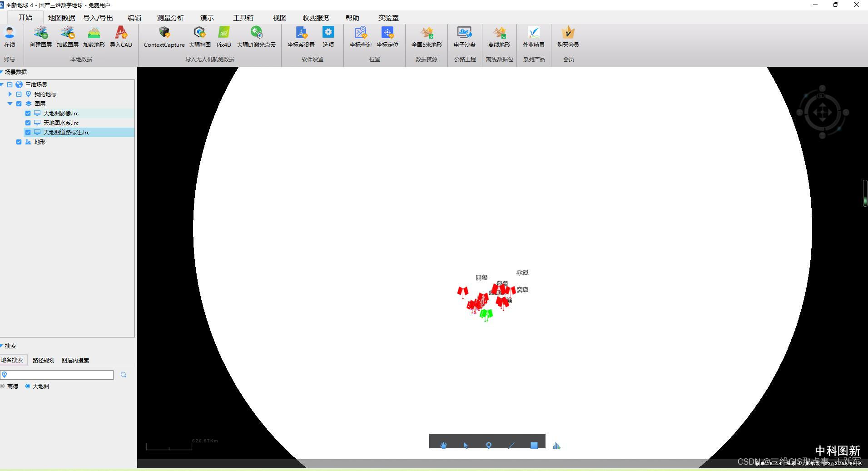Click the bar chart icon beside bottom toolbar
Screen dimensions: 868x471
click(x=556, y=446)
